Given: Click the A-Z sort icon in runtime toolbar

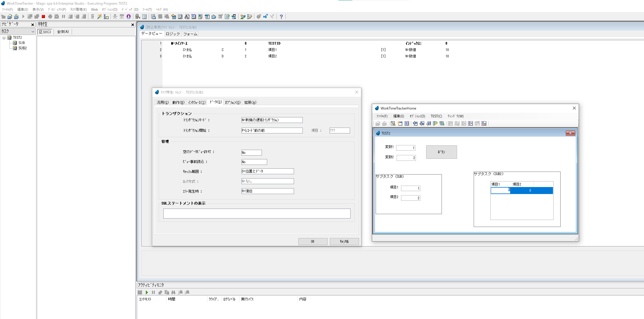Looking at the screenshot, I should 442,124.
